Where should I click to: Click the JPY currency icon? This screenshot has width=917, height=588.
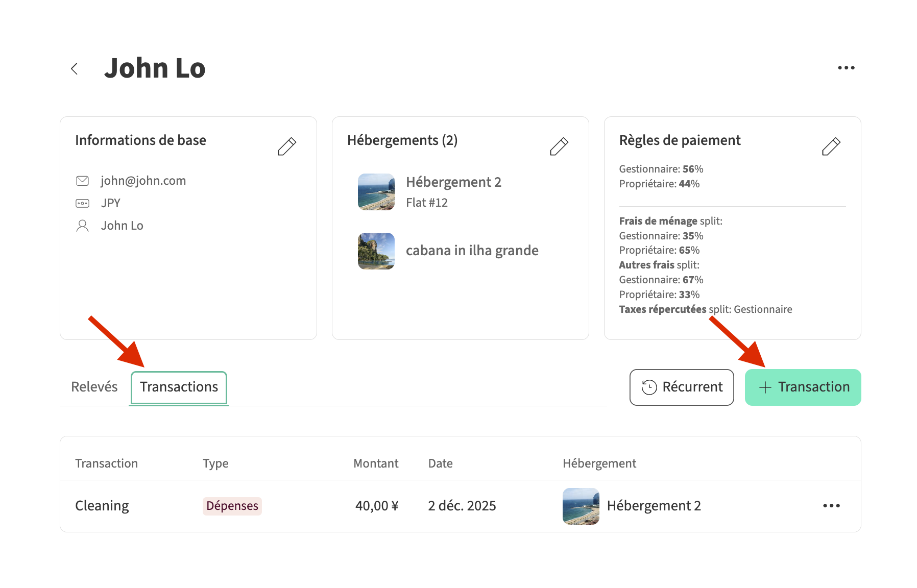[x=82, y=203]
